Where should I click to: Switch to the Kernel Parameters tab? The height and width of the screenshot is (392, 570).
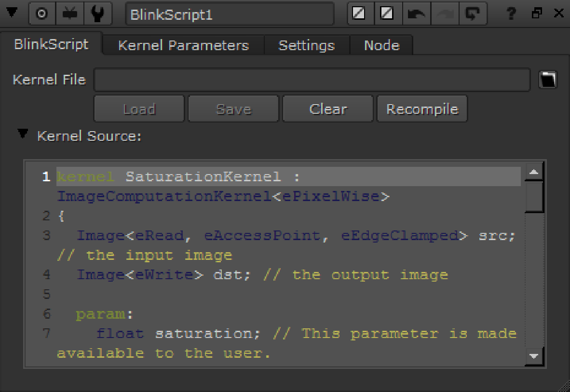click(183, 45)
